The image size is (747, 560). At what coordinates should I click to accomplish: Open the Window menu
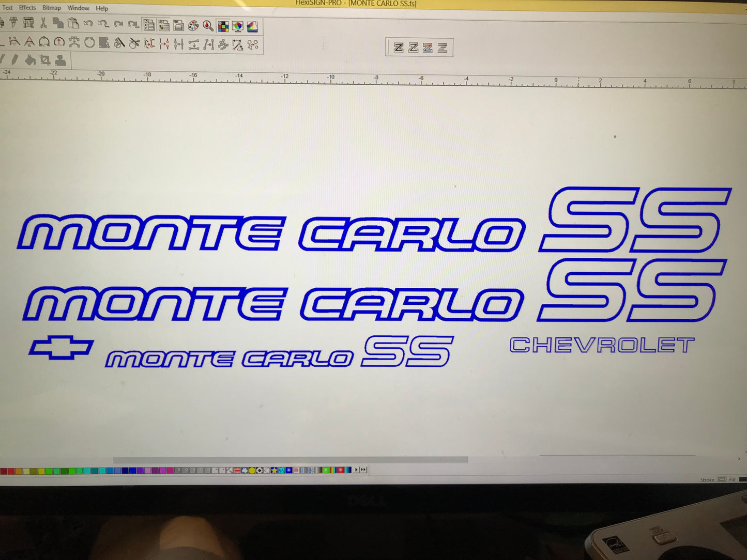click(x=78, y=8)
